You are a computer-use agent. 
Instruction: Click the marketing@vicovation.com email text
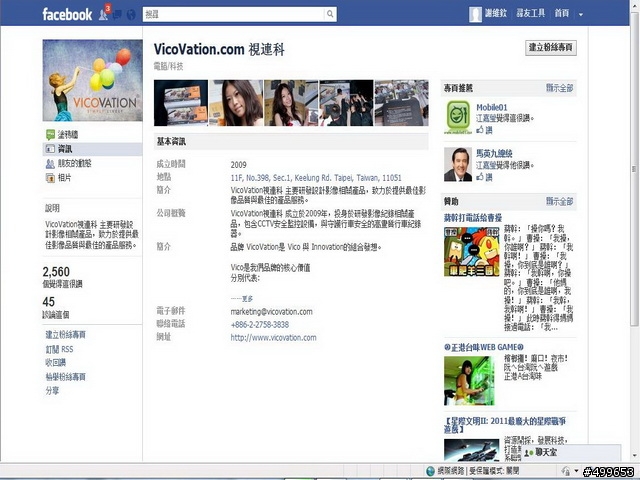pos(271,311)
